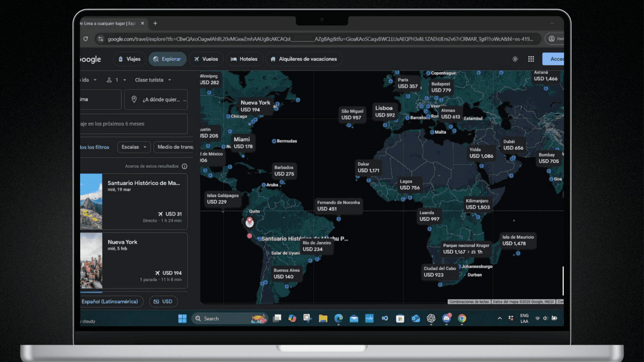The width and height of the screenshot is (644, 362).
Task: Switch to the Vuelos tab
Action: 206,59
